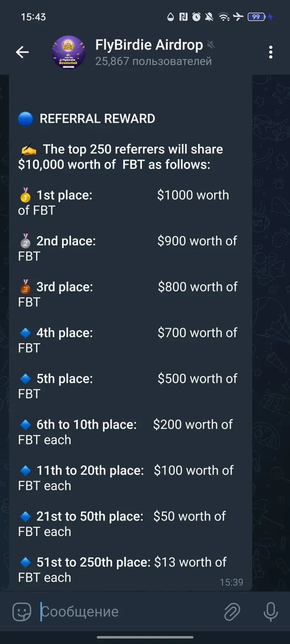Tap the NFC status icon
The image size is (290, 644).
(x=184, y=17)
